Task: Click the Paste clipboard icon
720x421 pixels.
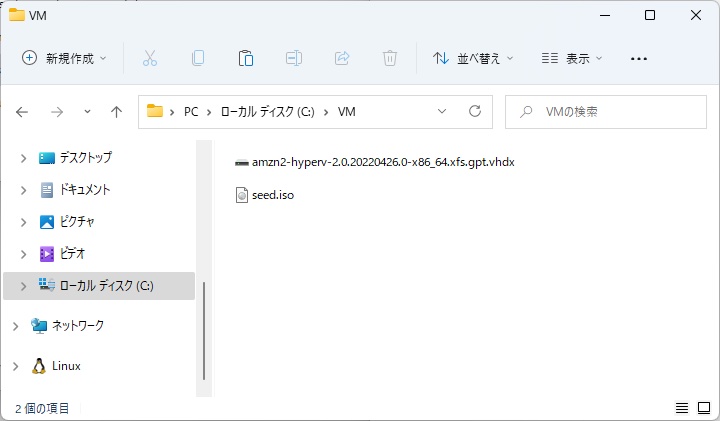Action: click(x=246, y=59)
